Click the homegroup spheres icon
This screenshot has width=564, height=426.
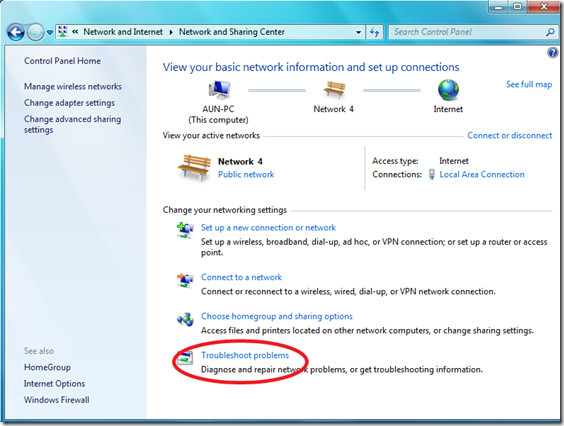(x=185, y=319)
